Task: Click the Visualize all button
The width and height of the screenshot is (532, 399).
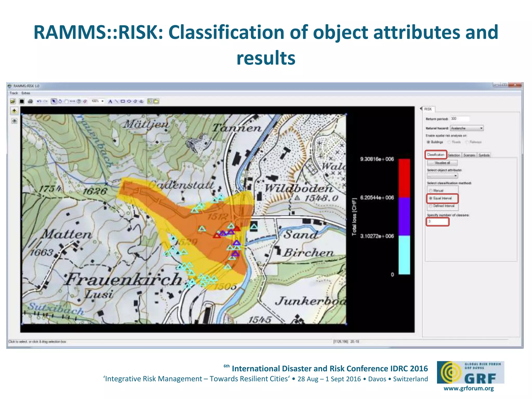Action: pos(442,163)
